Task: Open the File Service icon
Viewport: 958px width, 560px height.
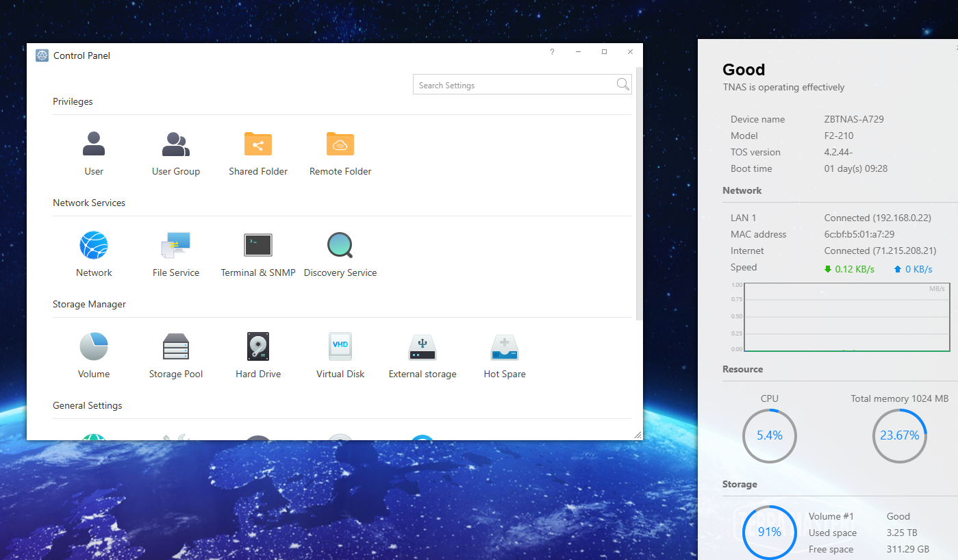Action: coord(176,245)
